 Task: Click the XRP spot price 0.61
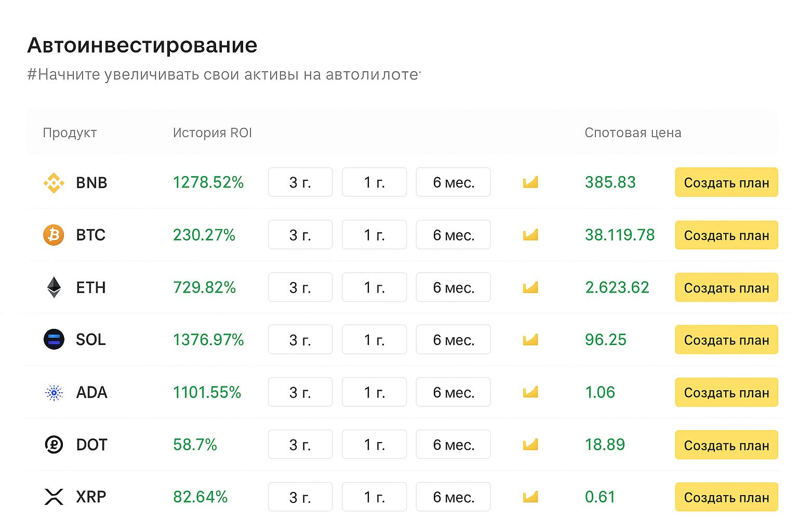click(x=600, y=497)
